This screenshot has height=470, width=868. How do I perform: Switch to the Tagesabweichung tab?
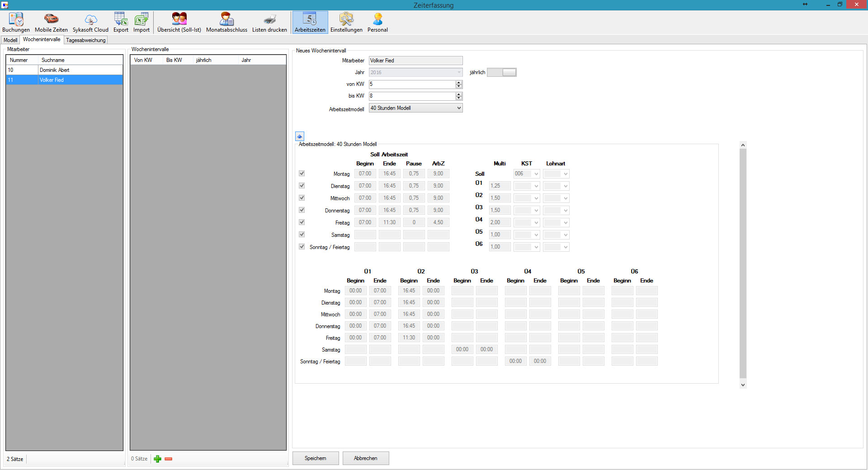(86, 40)
